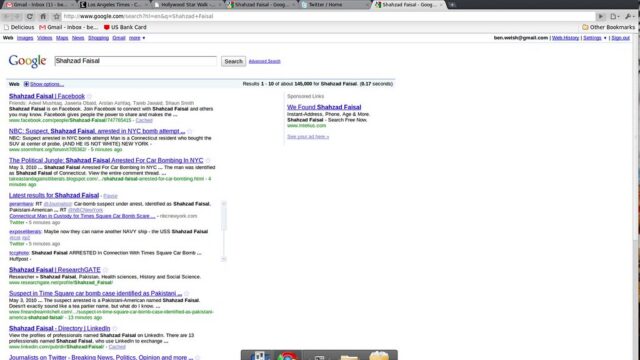Focus the Google search input field

136,61
